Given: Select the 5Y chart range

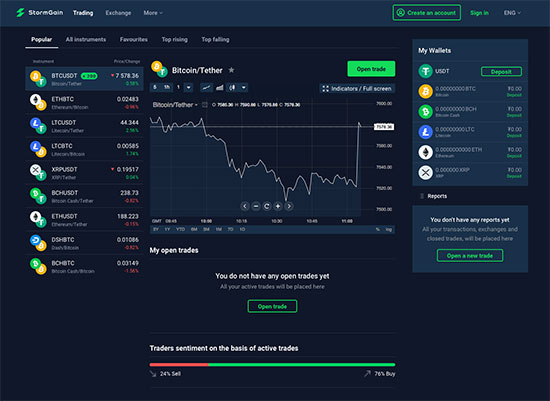Looking at the screenshot, I should pos(156,229).
